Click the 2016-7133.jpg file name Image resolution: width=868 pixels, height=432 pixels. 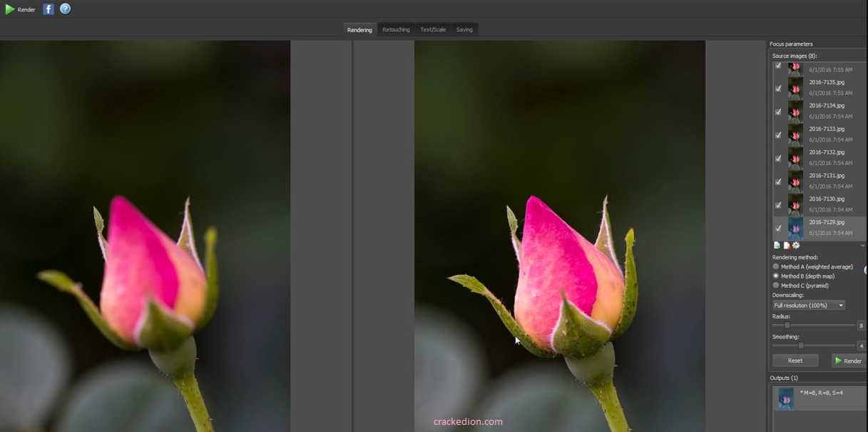point(827,129)
